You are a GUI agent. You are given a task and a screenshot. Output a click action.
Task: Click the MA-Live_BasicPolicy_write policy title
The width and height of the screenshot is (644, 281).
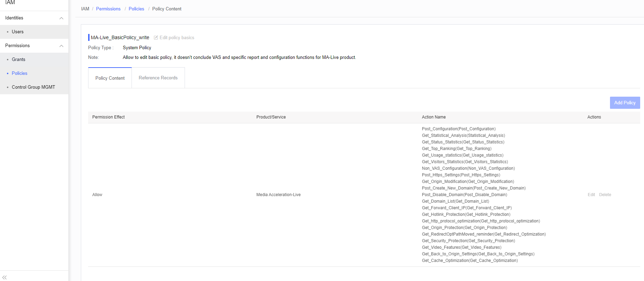point(120,37)
